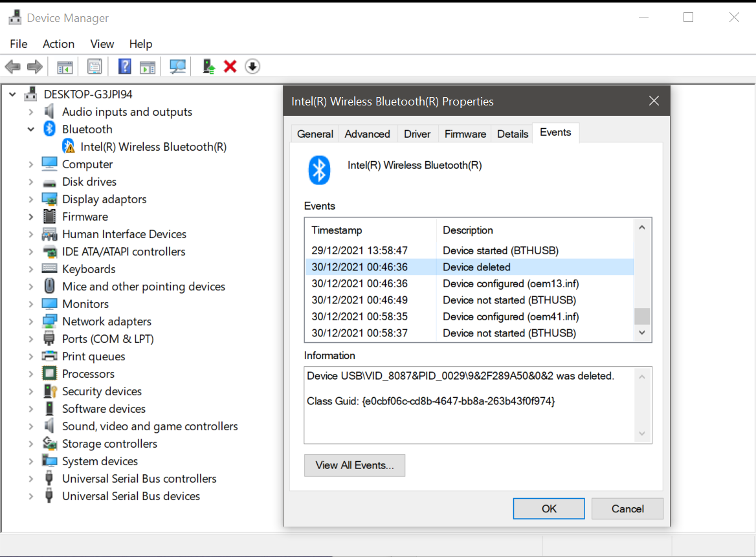The width and height of the screenshot is (756, 557).
Task: Click the Disable device down-arrow icon
Action: (x=252, y=67)
